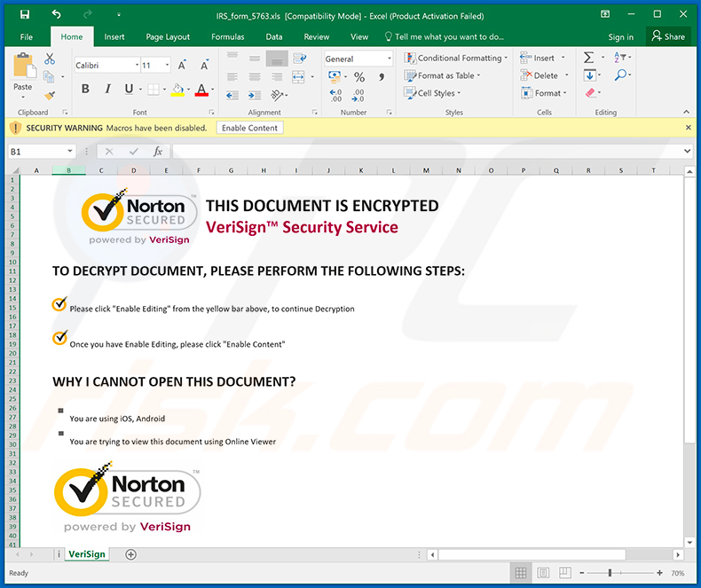Toggle Italic formatting
The width and height of the screenshot is (701, 588).
[x=107, y=89]
